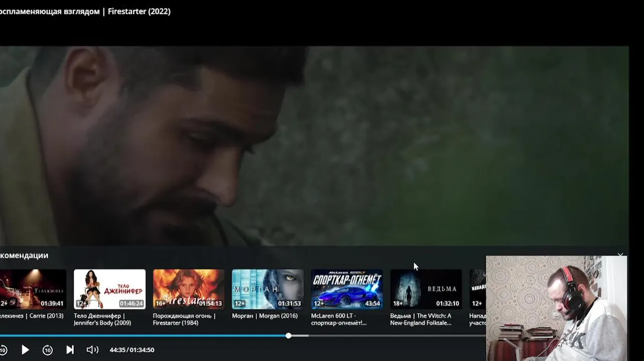The width and height of the screenshot is (644, 361).
Task: Mute the volume speaker icon
Action: [92, 349]
